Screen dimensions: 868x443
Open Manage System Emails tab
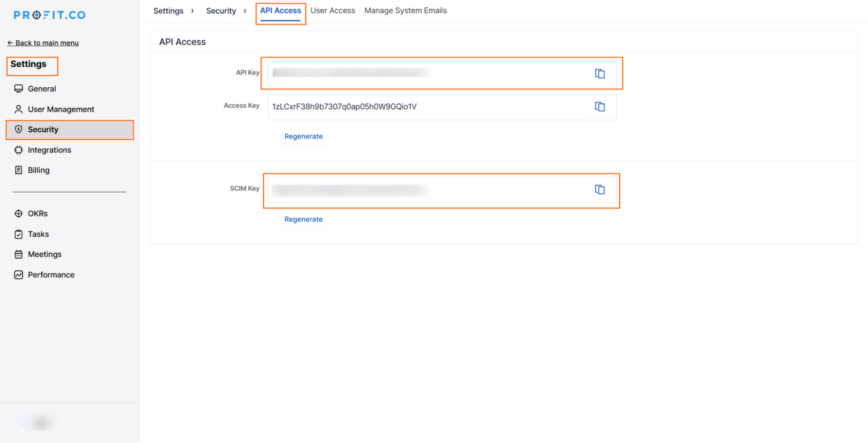click(x=406, y=11)
